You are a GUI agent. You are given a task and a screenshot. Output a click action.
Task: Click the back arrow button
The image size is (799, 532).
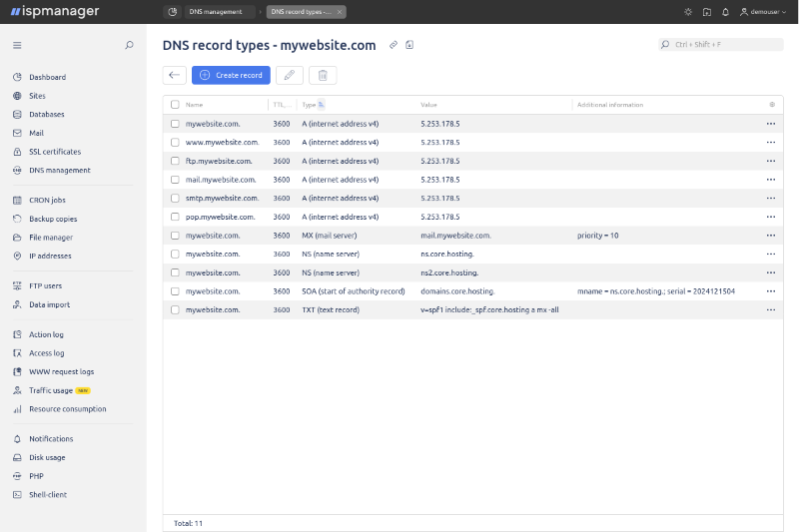point(175,75)
